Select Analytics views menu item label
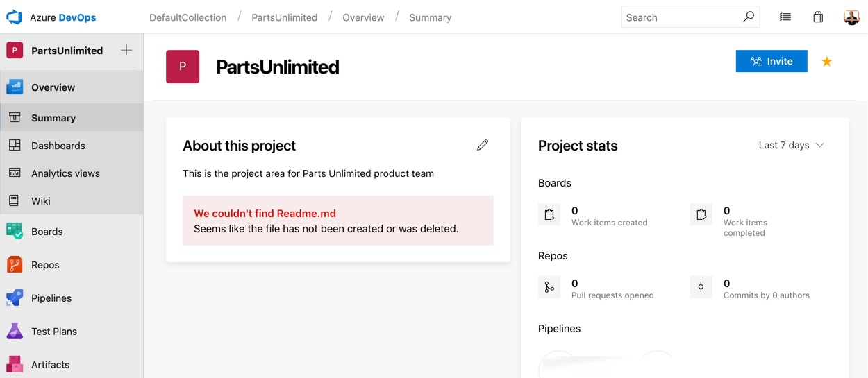The width and height of the screenshot is (868, 378). click(65, 173)
